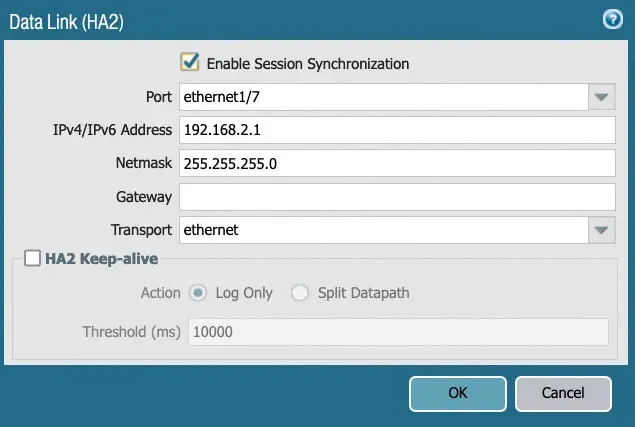Select the empty Gateway input field
The image size is (635, 427).
click(395, 196)
